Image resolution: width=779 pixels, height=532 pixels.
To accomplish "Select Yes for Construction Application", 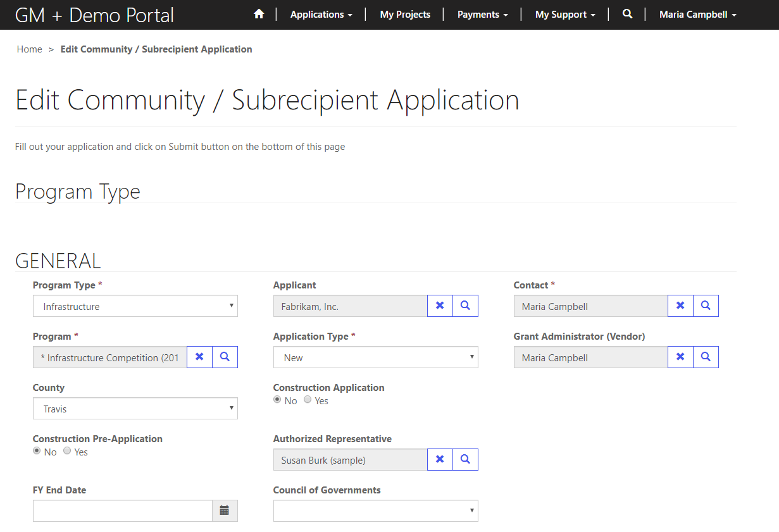I will pos(308,400).
